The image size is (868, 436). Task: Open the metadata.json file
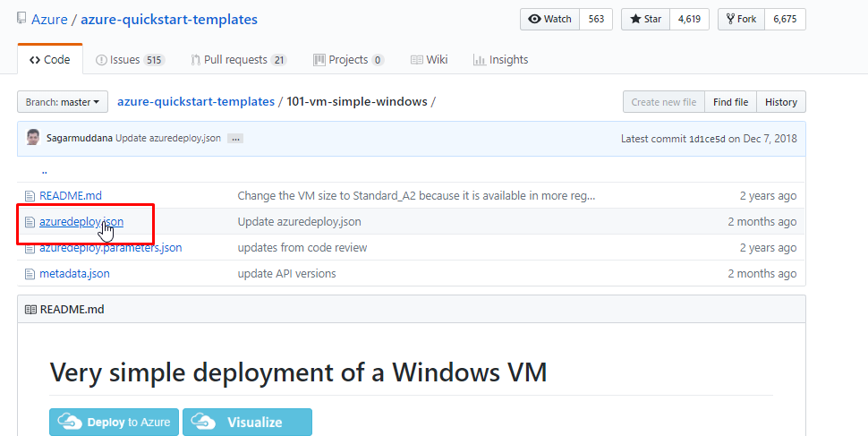click(75, 274)
